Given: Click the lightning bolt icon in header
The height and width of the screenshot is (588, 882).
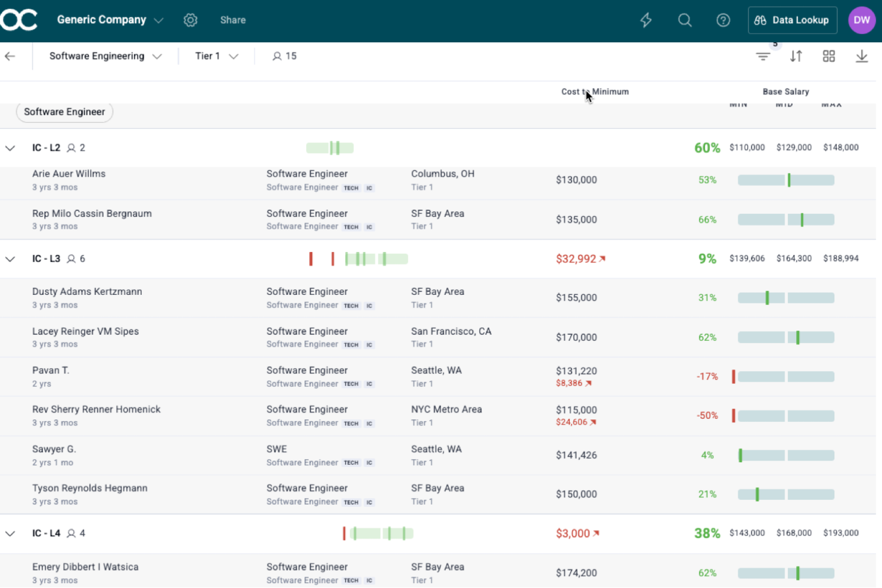Looking at the screenshot, I should tap(646, 20).
